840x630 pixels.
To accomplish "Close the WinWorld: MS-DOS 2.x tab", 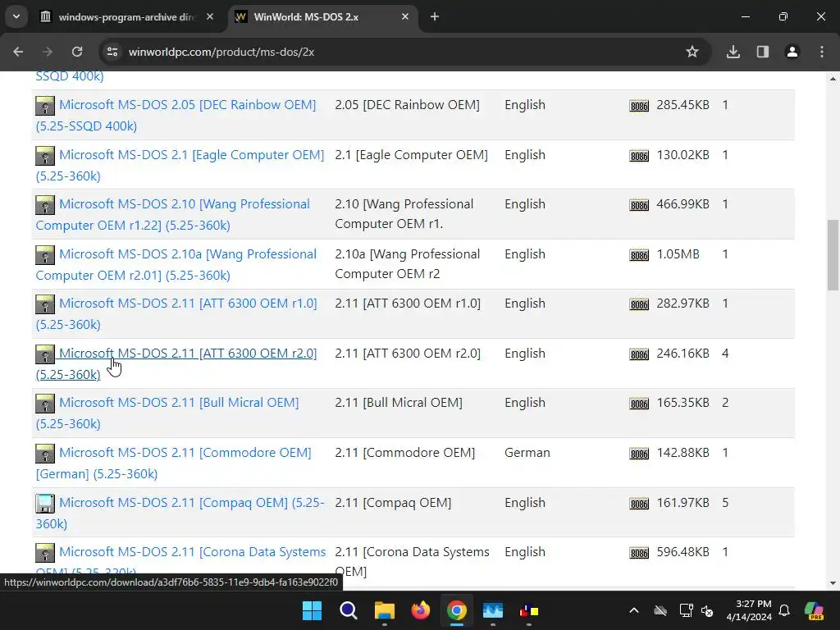I will tap(405, 16).
